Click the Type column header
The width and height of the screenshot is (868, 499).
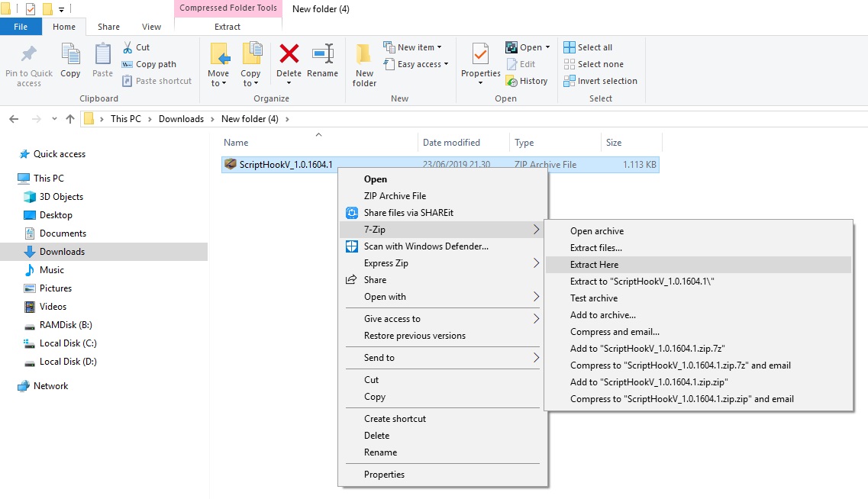tap(555, 143)
